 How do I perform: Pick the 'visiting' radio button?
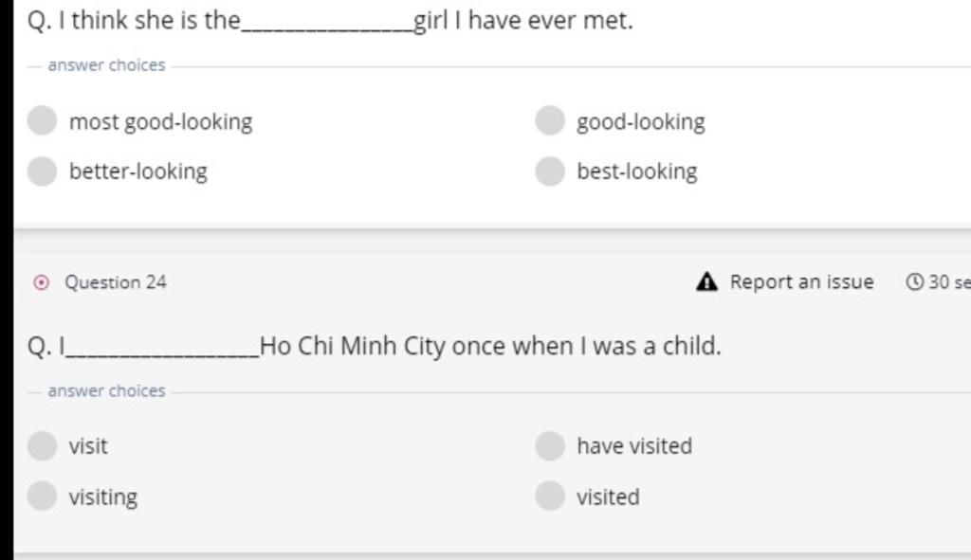(x=43, y=496)
